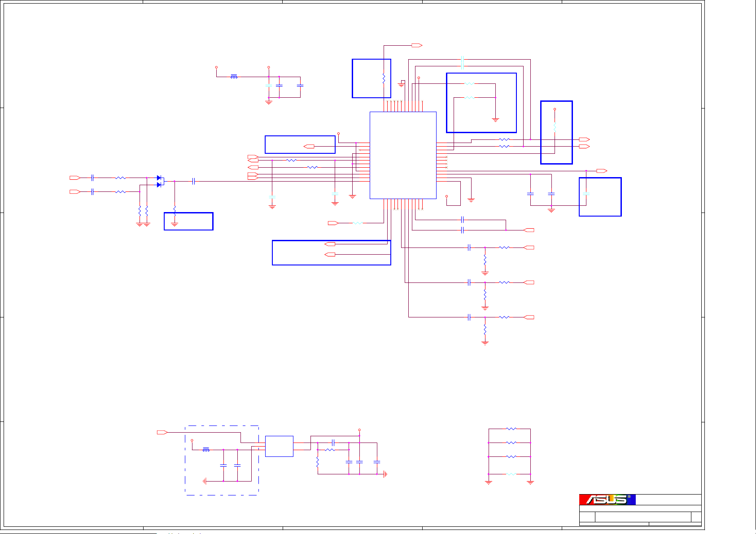Select the port inside blue box left of chip
This screenshot has width=756, height=534.
[x=309, y=147]
